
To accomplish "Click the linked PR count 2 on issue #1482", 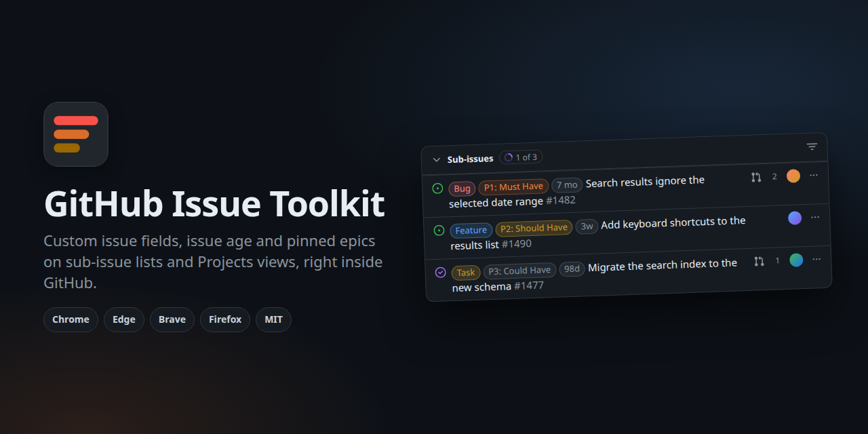I will [x=774, y=177].
